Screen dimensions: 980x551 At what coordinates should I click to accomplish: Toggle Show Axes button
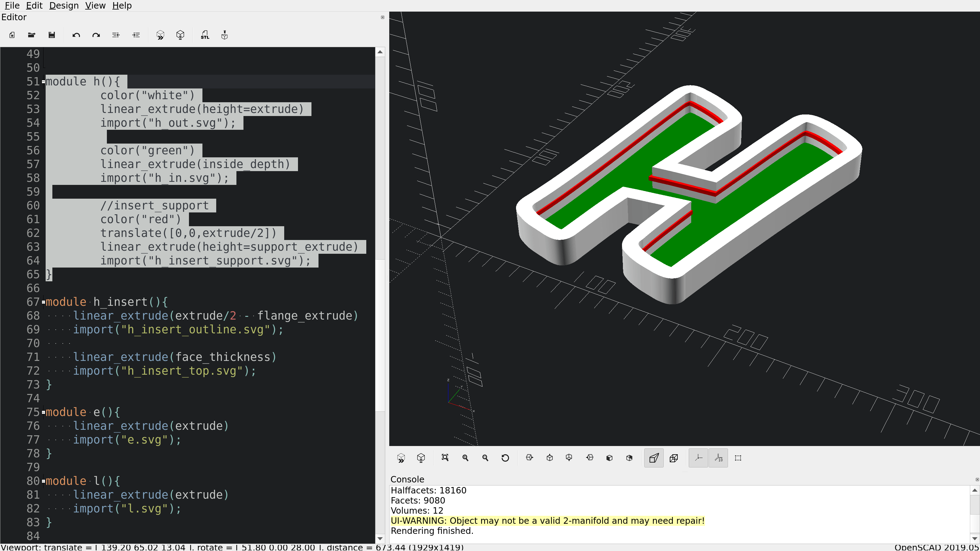click(x=698, y=458)
